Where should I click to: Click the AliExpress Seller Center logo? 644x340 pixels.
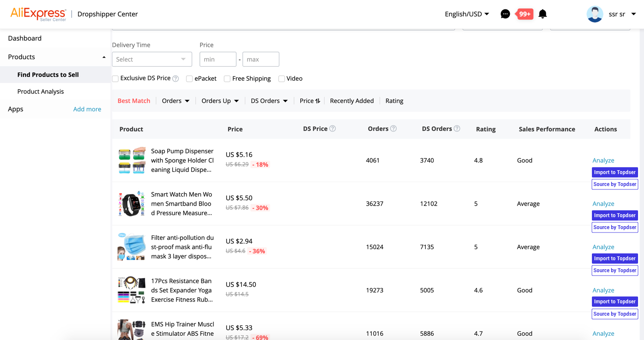(x=38, y=14)
